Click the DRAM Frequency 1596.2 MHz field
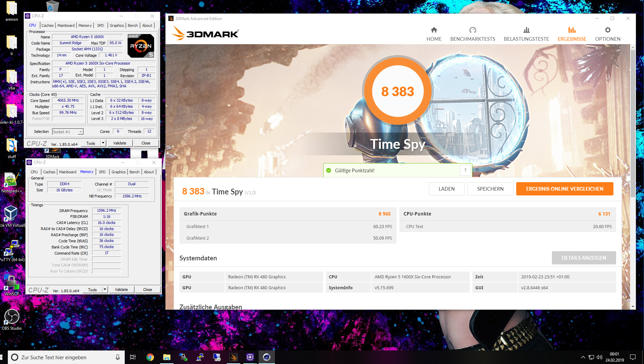Image resolution: width=644 pixels, height=364 pixels. click(106, 210)
